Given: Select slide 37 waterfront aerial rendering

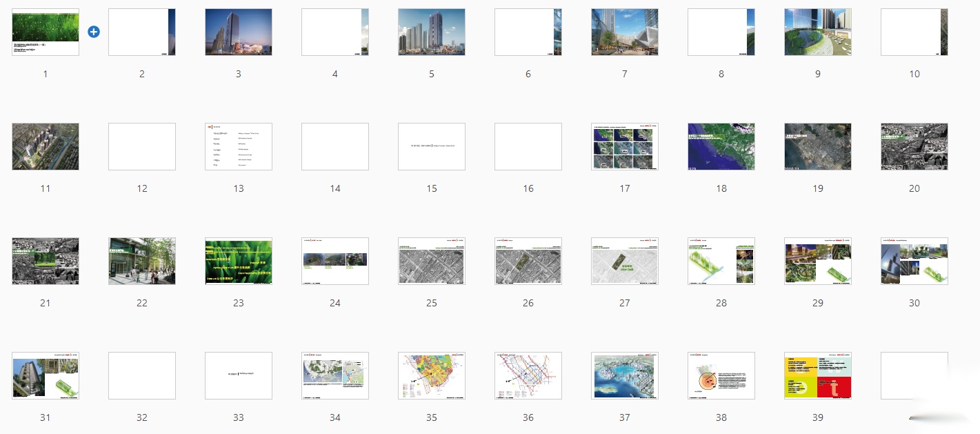Looking at the screenshot, I should (x=625, y=375).
